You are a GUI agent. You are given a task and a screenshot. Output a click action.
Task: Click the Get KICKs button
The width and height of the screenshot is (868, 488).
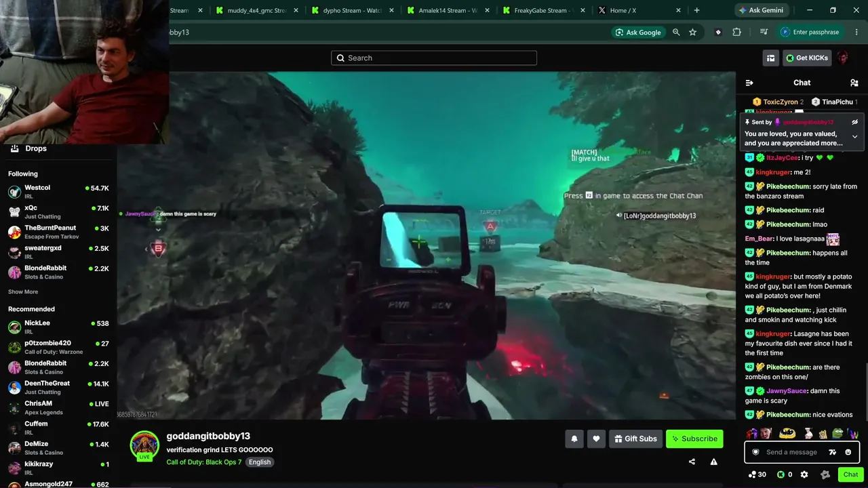807,58
